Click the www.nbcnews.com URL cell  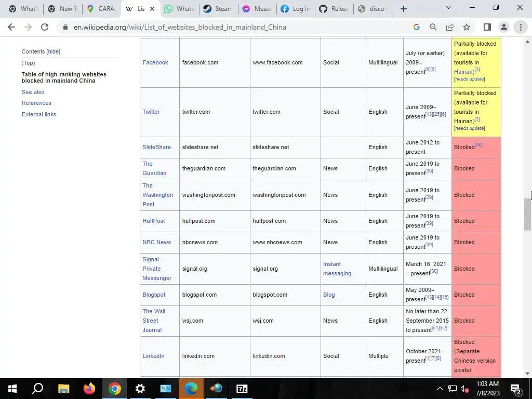(x=285, y=242)
